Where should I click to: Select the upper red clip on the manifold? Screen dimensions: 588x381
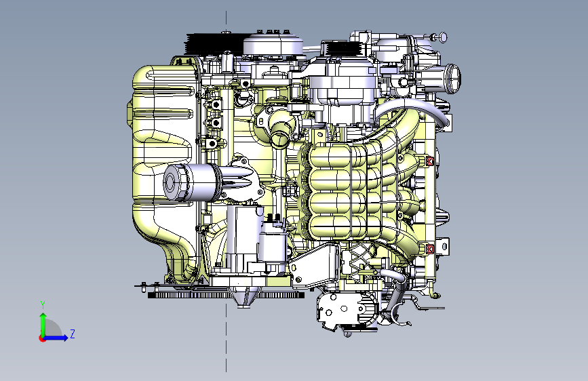click(x=430, y=161)
